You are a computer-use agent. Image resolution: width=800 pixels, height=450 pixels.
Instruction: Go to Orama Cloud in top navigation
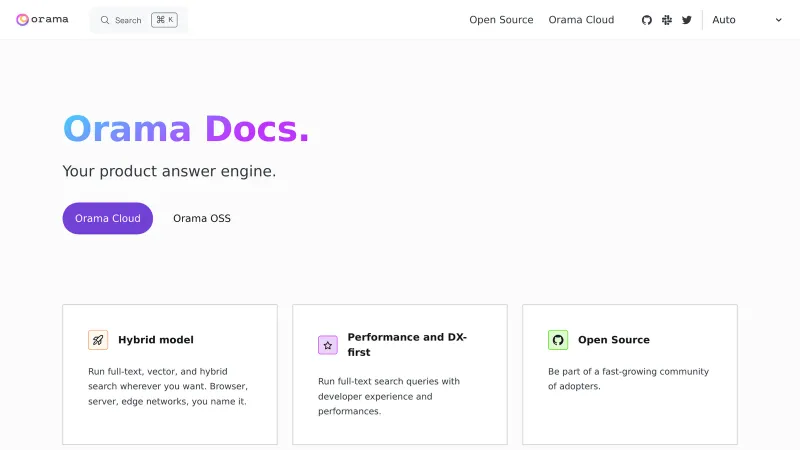[581, 20]
